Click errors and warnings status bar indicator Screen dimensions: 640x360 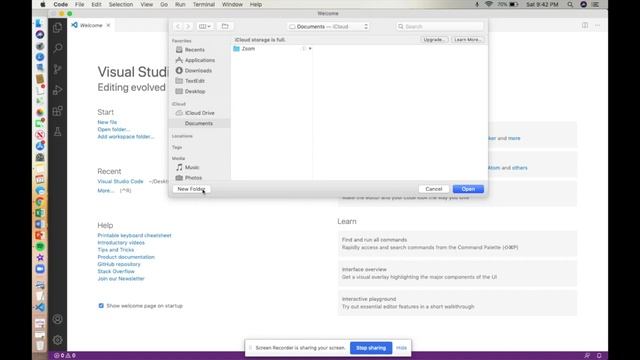click(65, 356)
